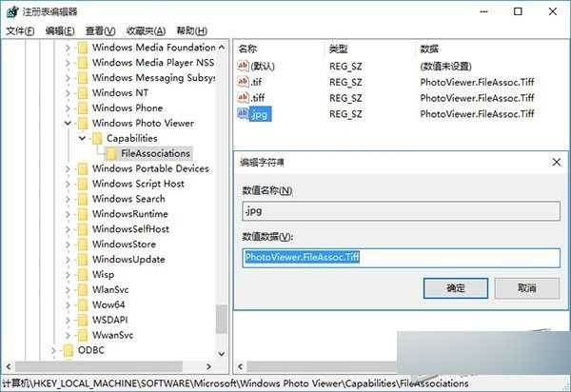The width and height of the screenshot is (571, 392).
Task: Expand the Windows NT key
Action: 68,93
